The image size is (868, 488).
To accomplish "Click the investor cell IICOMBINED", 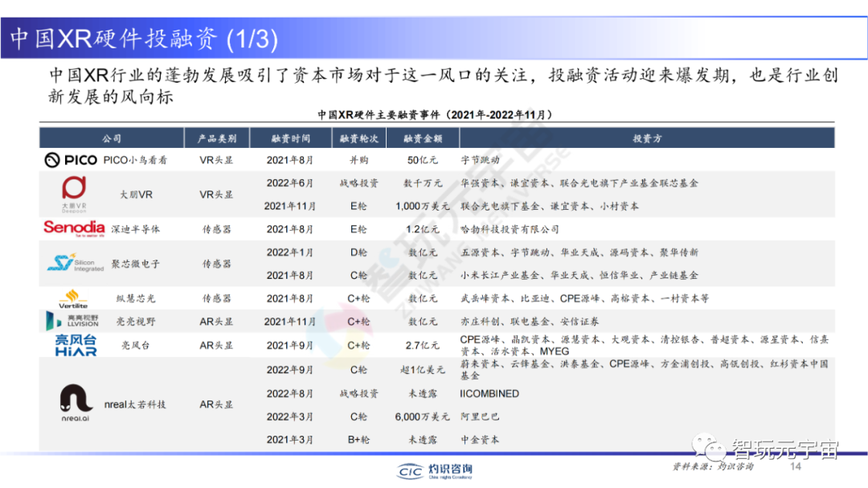I will [490, 393].
